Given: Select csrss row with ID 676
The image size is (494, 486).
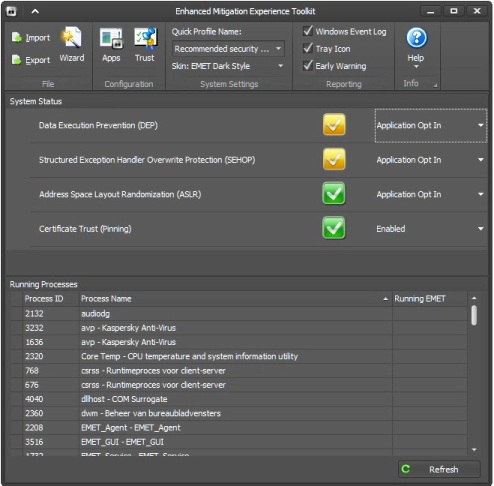Looking at the screenshot, I should [239, 385].
